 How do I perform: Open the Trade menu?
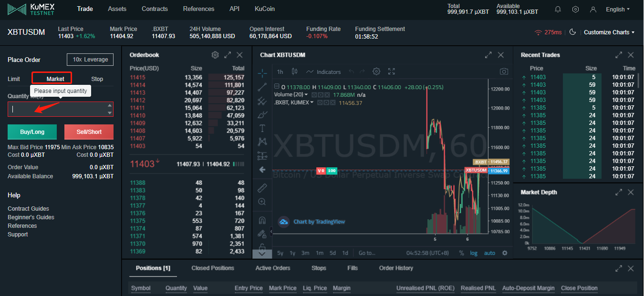tap(85, 9)
